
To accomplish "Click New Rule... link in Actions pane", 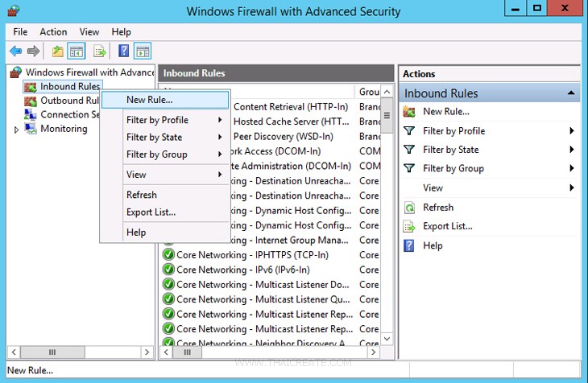I will tap(446, 112).
